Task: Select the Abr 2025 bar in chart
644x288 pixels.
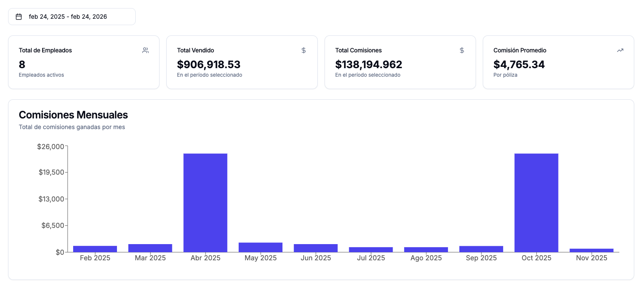Action: click(x=205, y=202)
